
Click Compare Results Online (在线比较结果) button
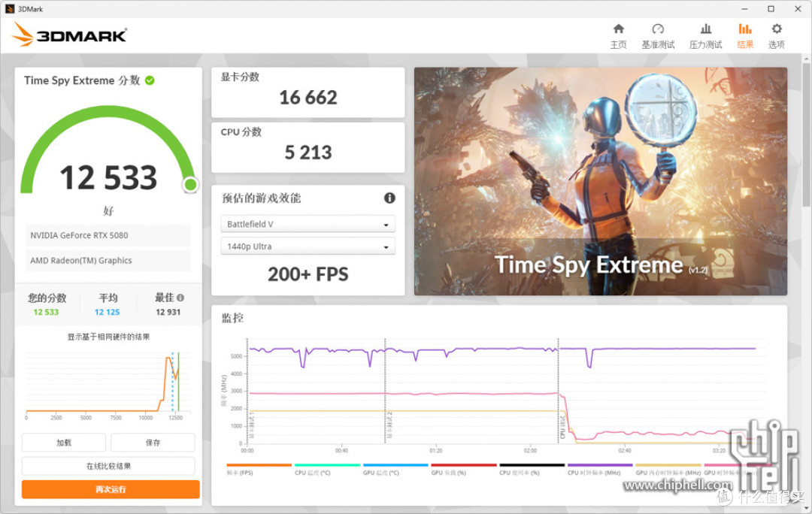(x=108, y=466)
